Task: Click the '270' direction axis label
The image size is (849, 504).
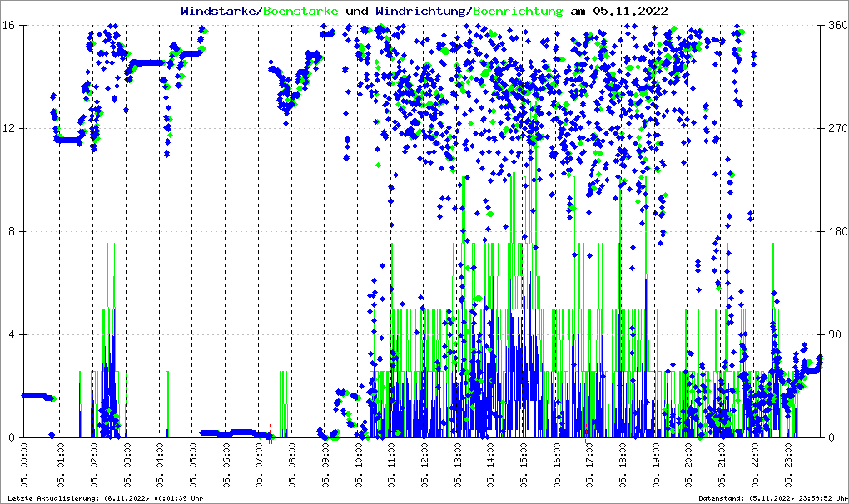Action: (835, 129)
